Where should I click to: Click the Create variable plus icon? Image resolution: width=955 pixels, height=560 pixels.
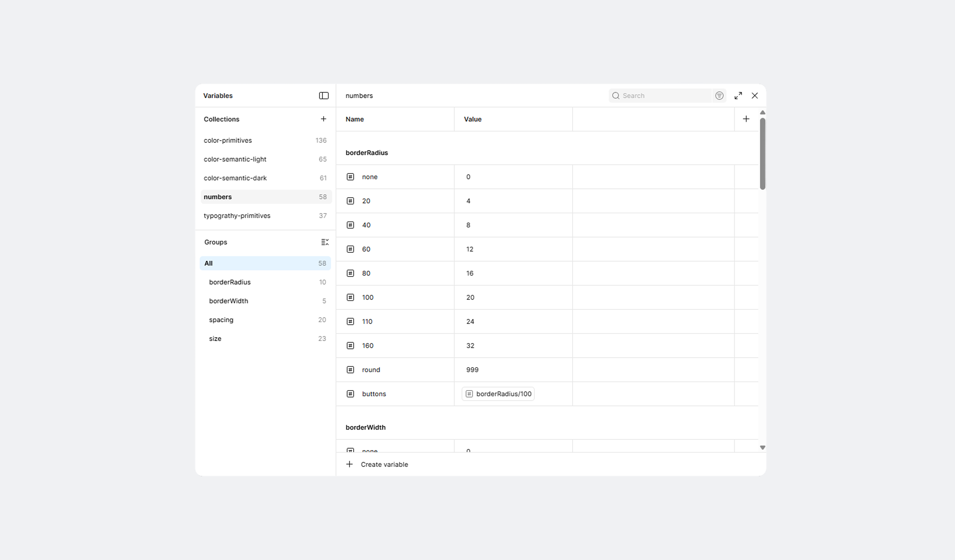(350, 464)
